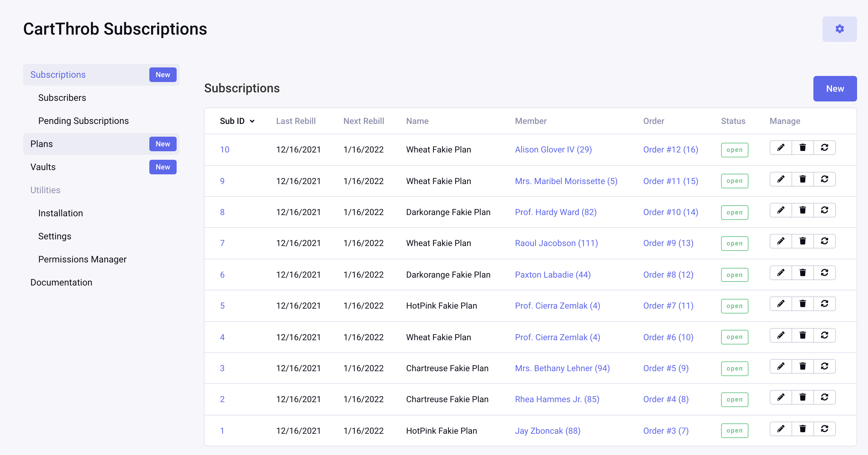Delete subscription 4 using trash icon
This screenshot has height=455, width=868.
[803, 335]
